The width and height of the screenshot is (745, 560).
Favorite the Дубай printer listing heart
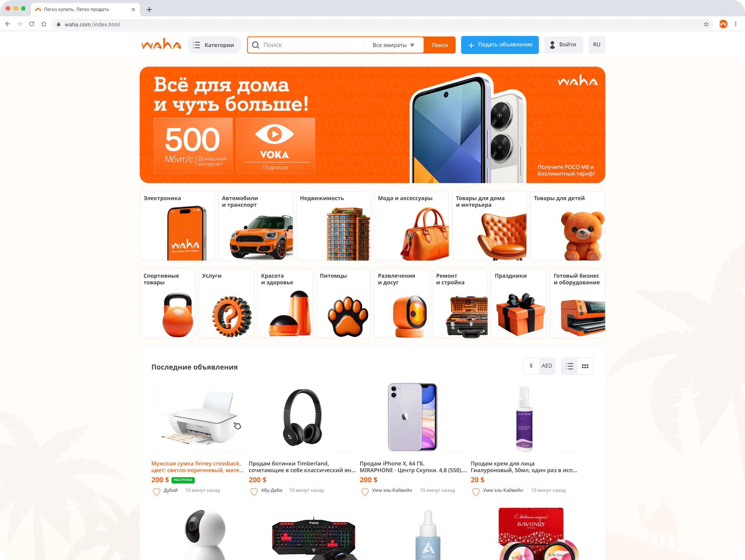coord(157,491)
